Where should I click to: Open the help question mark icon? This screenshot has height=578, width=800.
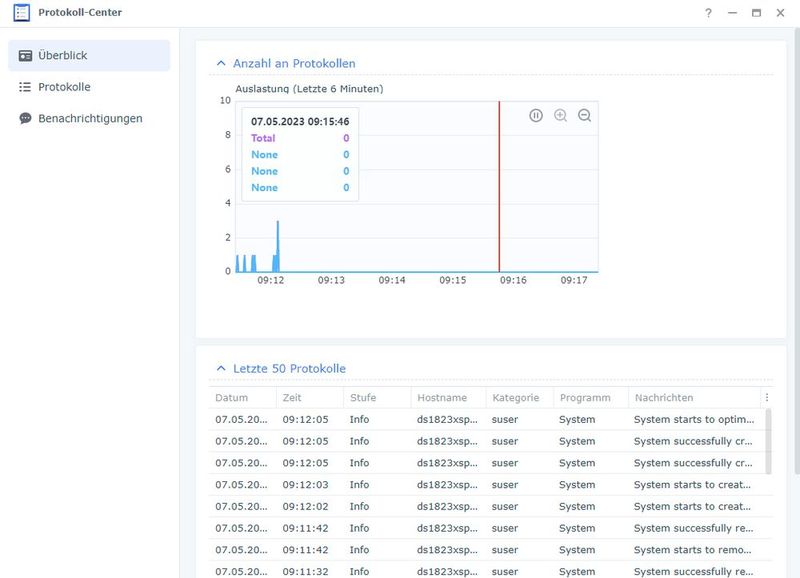click(706, 14)
